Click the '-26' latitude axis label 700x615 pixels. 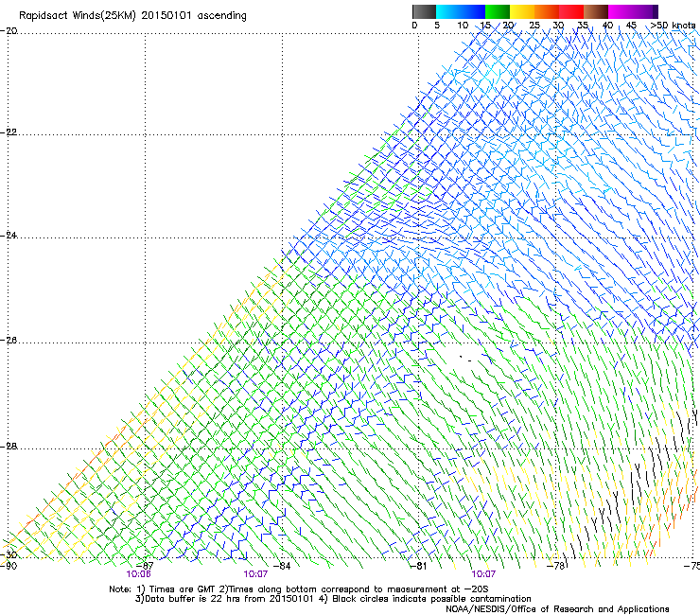pyautogui.click(x=9, y=341)
